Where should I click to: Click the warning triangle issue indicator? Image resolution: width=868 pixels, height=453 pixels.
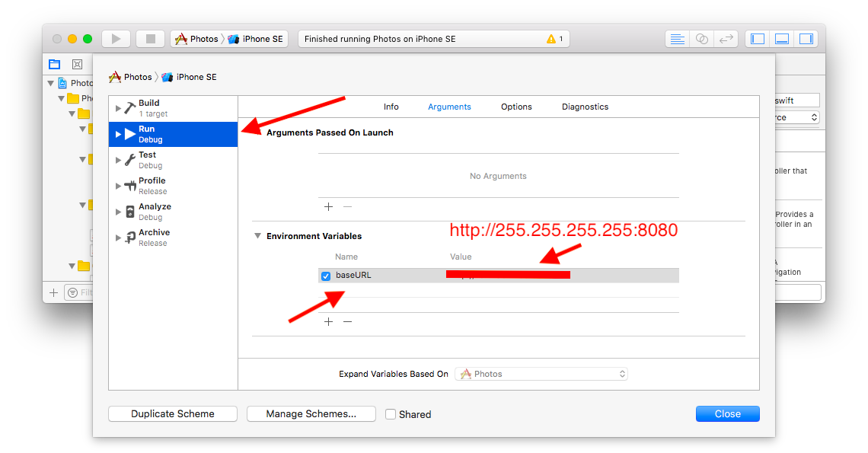(x=550, y=39)
